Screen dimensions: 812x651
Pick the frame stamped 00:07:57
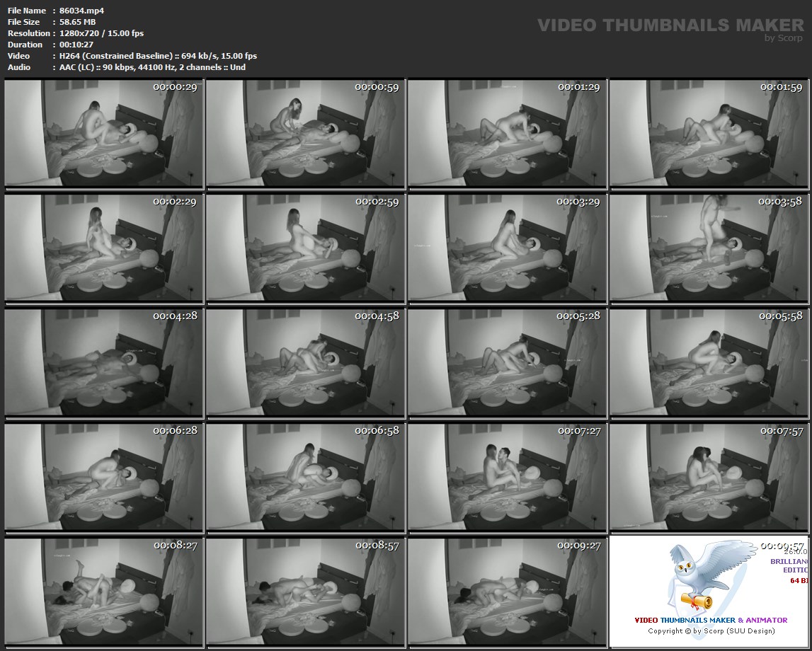click(x=709, y=477)
